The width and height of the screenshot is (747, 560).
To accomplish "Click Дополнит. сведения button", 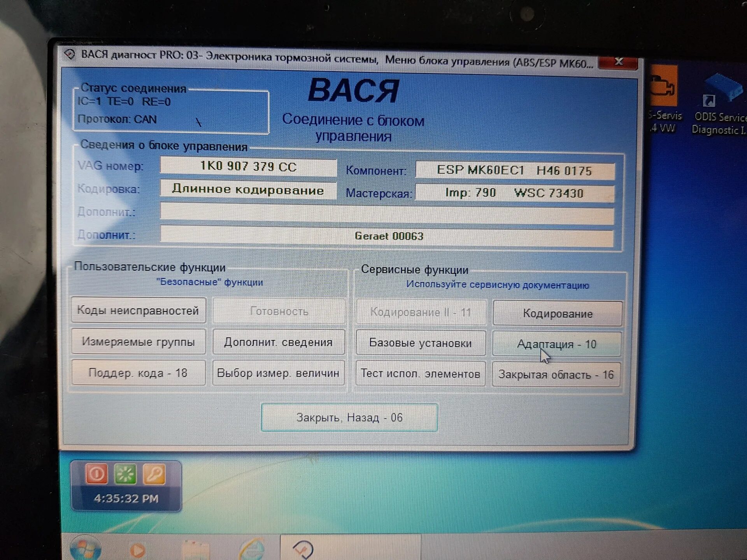I will coord(279,342).
